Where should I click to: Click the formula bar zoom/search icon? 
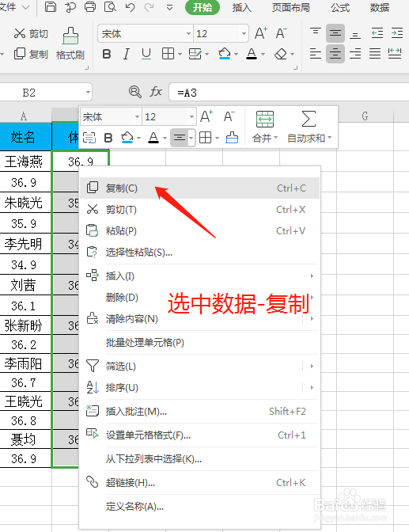click(x=135, y=92)
